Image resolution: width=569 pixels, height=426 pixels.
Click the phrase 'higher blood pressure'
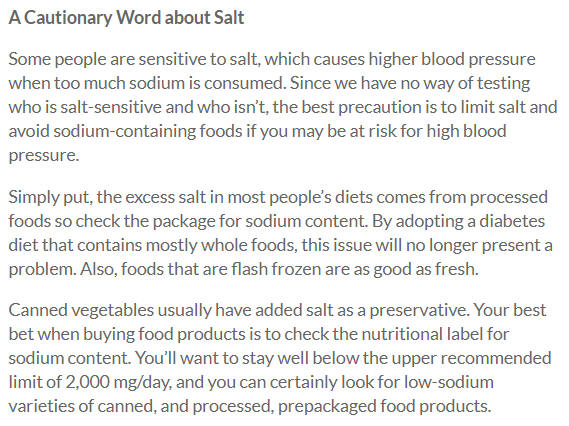point(452,59)
